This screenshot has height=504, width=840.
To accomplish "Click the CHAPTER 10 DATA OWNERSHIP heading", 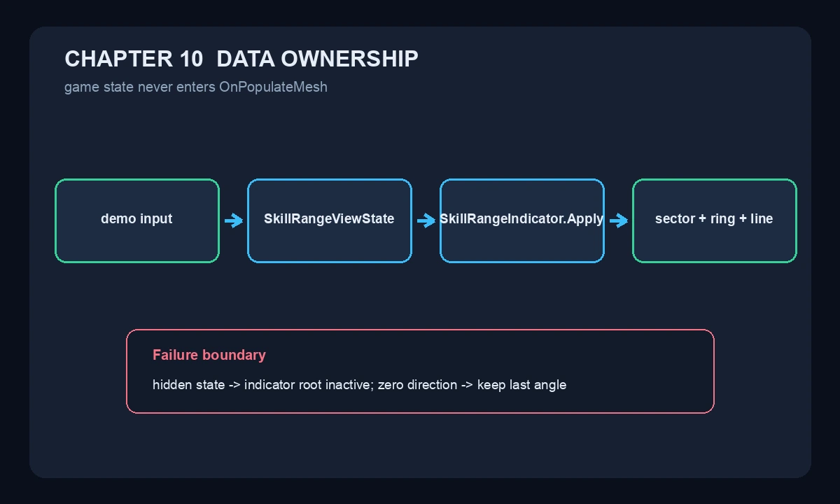I will coord(241,59).
